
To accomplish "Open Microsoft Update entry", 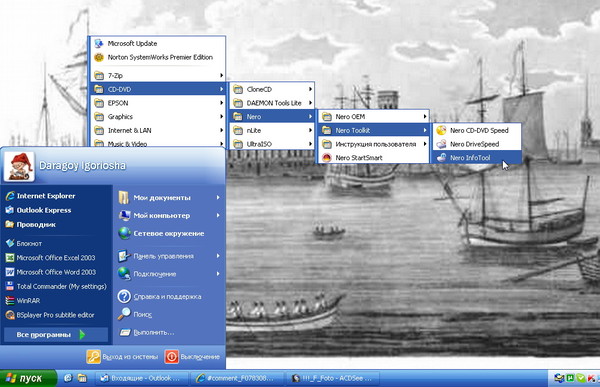I will click(157, 43).
